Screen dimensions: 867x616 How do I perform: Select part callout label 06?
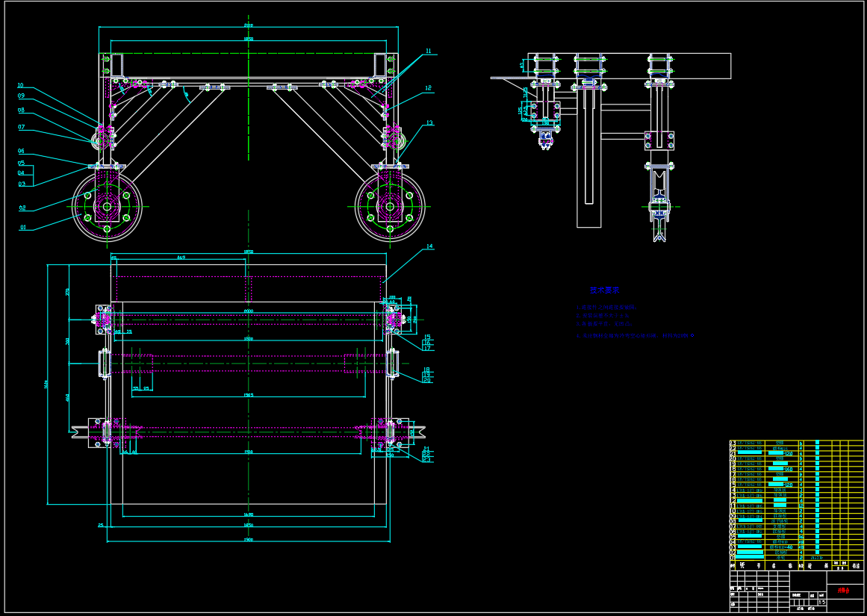click(22, 152)
